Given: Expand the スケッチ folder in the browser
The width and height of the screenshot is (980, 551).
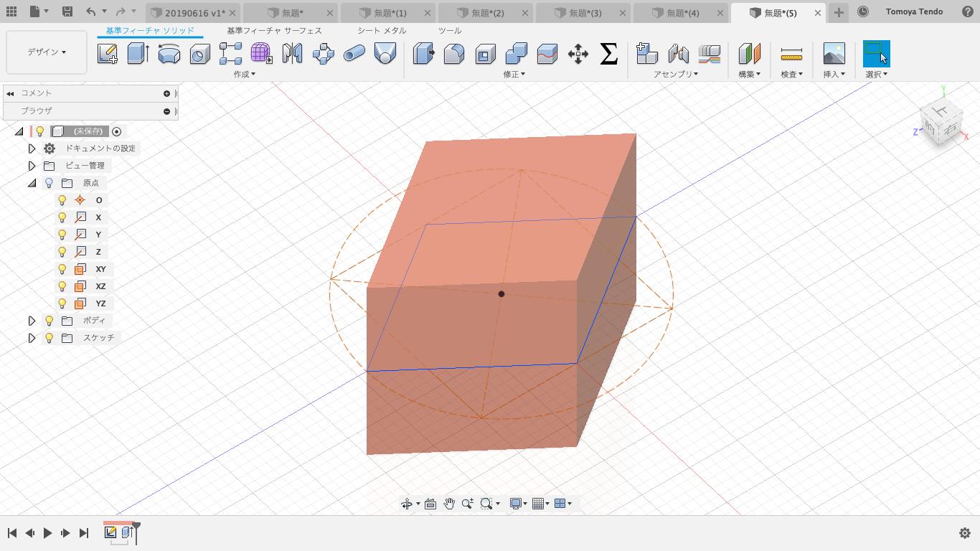Looking at the screenshot, I should (32, 337).
